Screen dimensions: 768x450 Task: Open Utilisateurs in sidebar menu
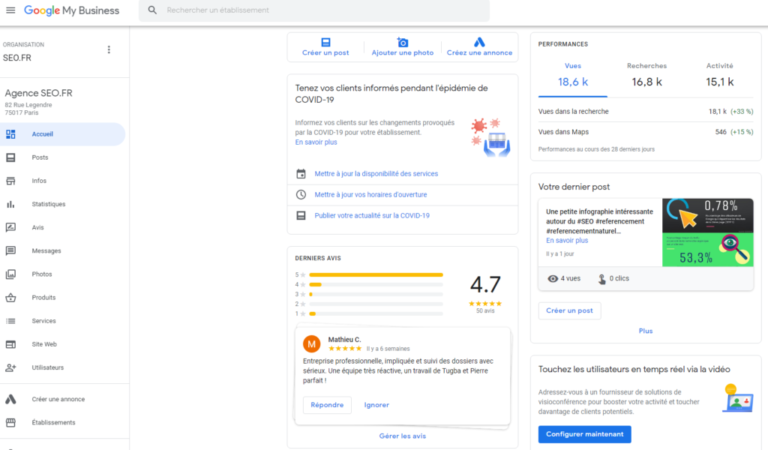tap(63, 368)
